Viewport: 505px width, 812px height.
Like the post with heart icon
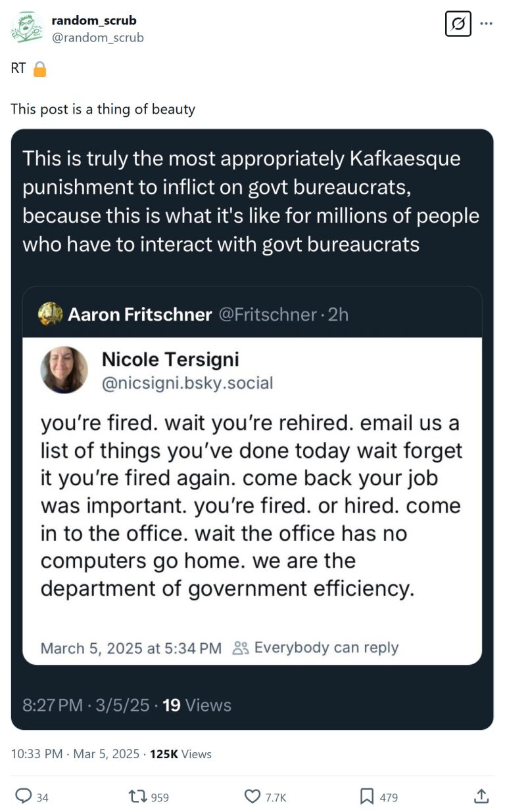252,796
